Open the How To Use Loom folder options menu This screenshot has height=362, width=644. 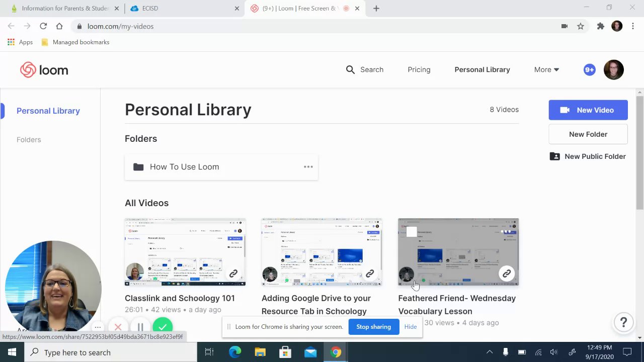point(308,167)
